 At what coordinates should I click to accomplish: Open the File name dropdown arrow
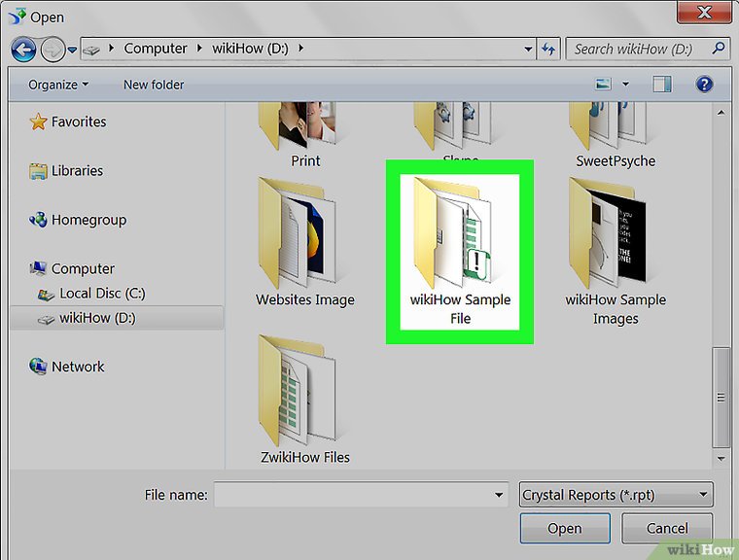tap(499, 495)
